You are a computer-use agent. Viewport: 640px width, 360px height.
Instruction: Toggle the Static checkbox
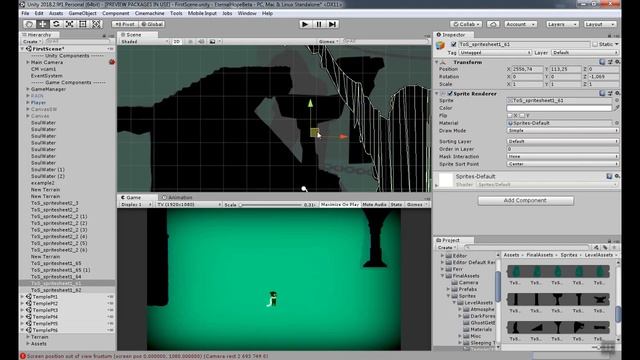pyautogui.click(x=595, y=44)
